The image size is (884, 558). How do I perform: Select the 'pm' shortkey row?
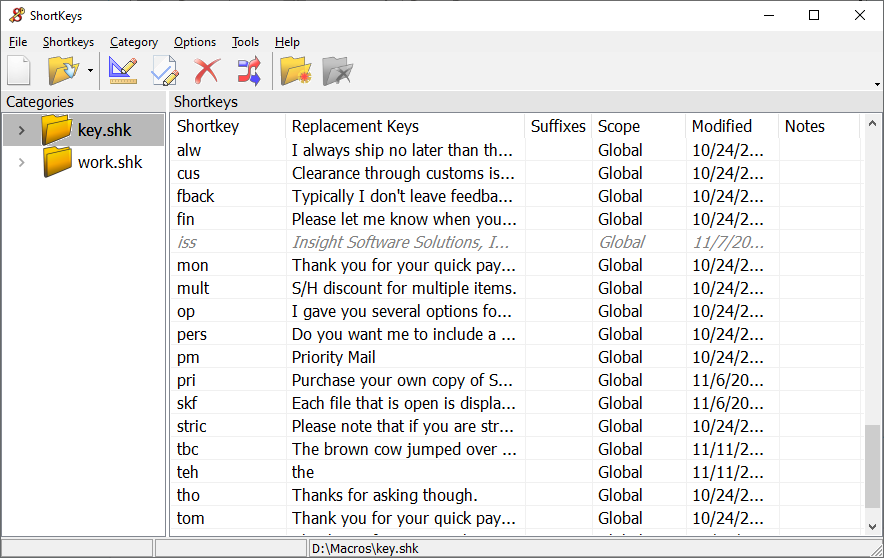[x=516, y=357]
